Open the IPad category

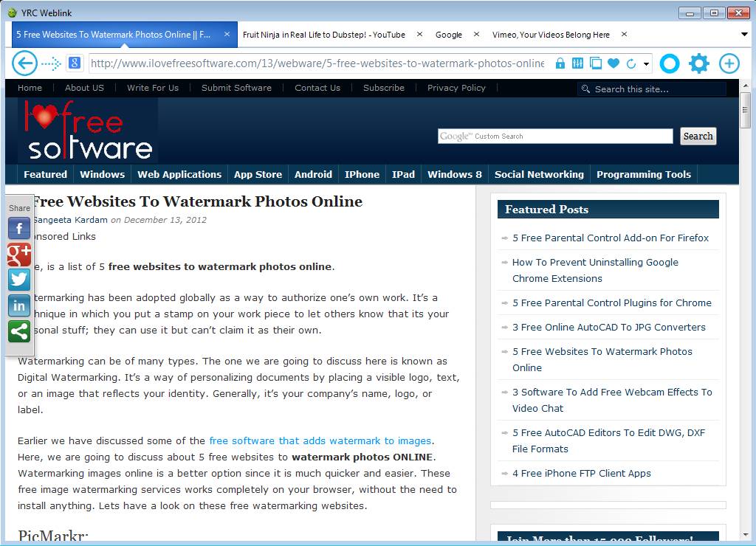(403, 174)
